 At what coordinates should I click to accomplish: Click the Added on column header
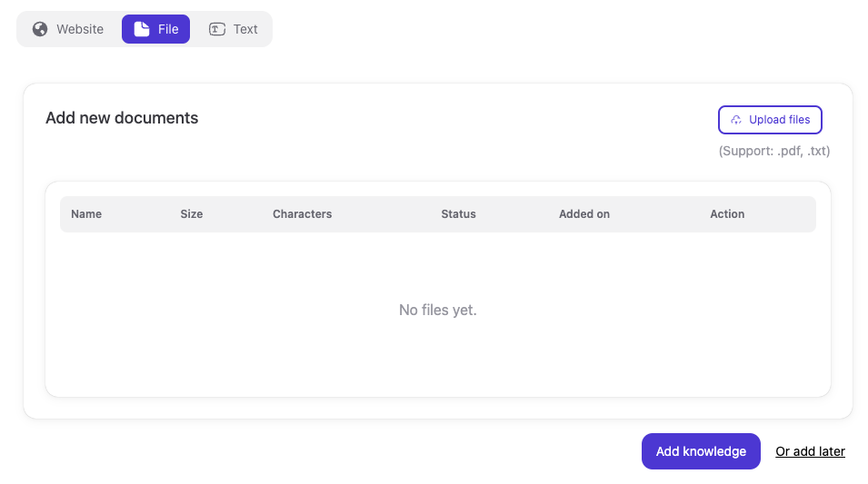pyautogui.click(x=584, y=214)
